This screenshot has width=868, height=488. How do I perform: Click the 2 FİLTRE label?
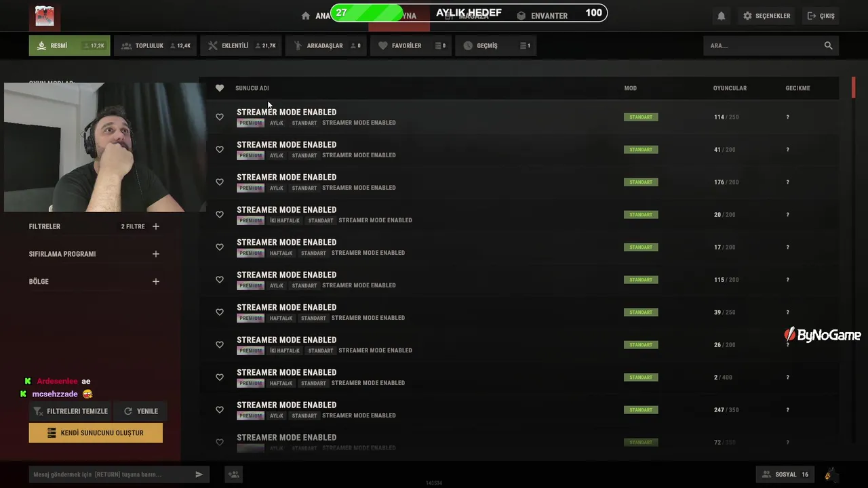133,226
